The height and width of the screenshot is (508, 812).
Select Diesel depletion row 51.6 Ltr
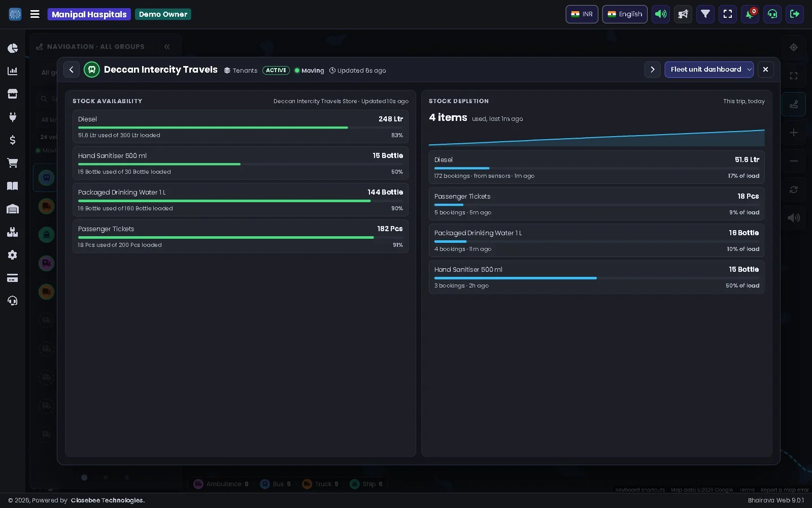coord(597,167)
